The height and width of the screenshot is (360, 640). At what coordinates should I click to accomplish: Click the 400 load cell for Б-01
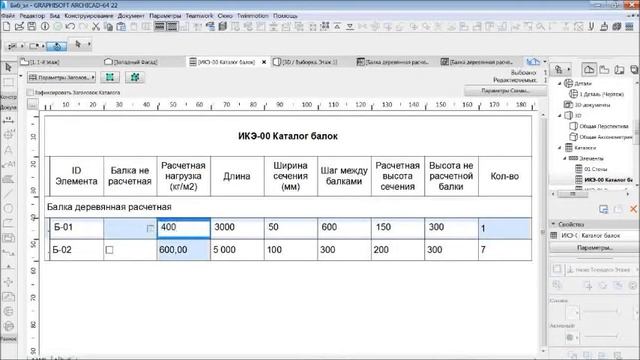[184, 228]
